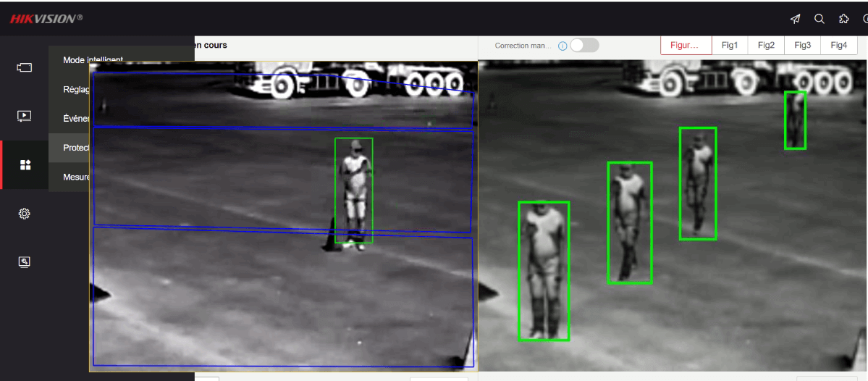868x381 pixels.
Task: Select the smart applications four-squares sidebar icon
Action: pos(25,165)
